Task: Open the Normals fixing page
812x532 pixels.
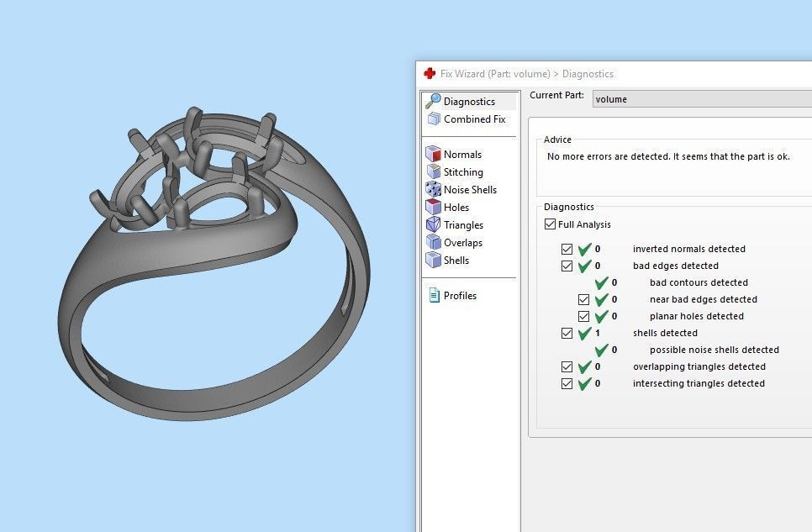Action: pos(462,155)
